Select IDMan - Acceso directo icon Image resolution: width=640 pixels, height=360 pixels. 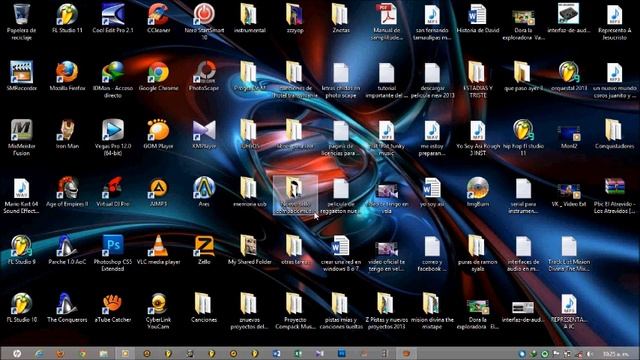[113, 80]
